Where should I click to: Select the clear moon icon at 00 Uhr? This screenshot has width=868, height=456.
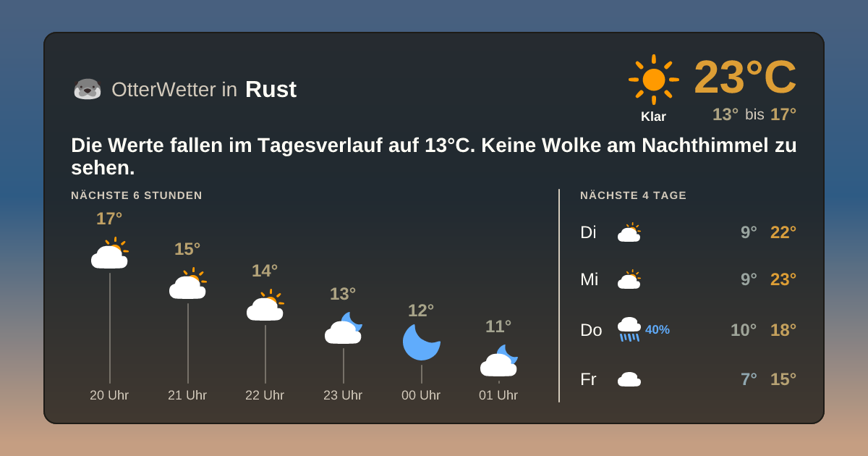pos(421,342)
